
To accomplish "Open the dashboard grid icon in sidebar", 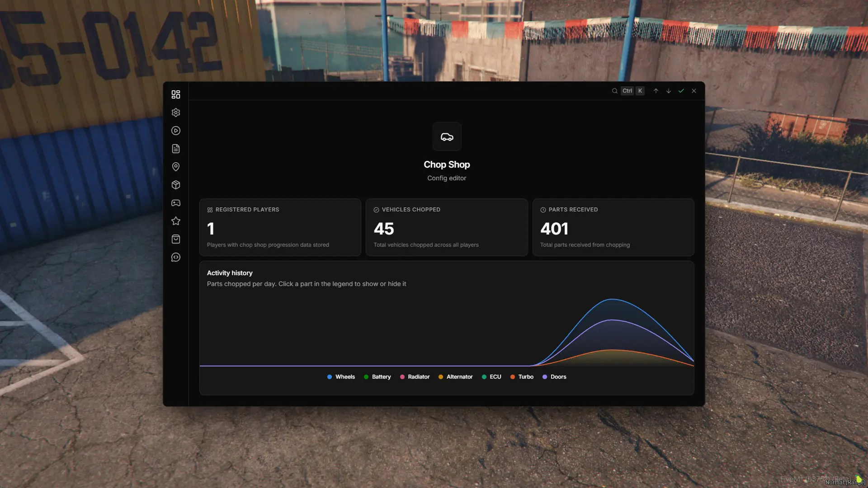I will 176,94.
